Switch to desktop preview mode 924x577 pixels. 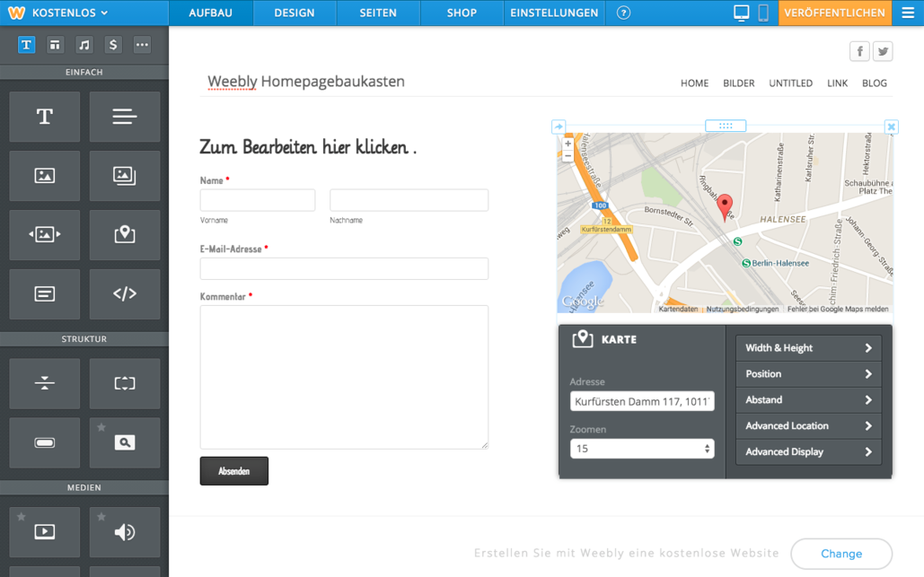pos(742,13)
